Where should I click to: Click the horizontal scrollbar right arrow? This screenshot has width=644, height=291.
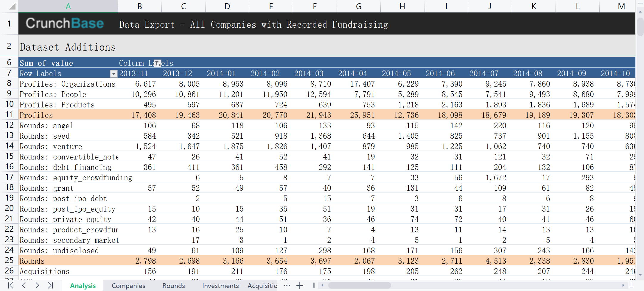[623, 285]
